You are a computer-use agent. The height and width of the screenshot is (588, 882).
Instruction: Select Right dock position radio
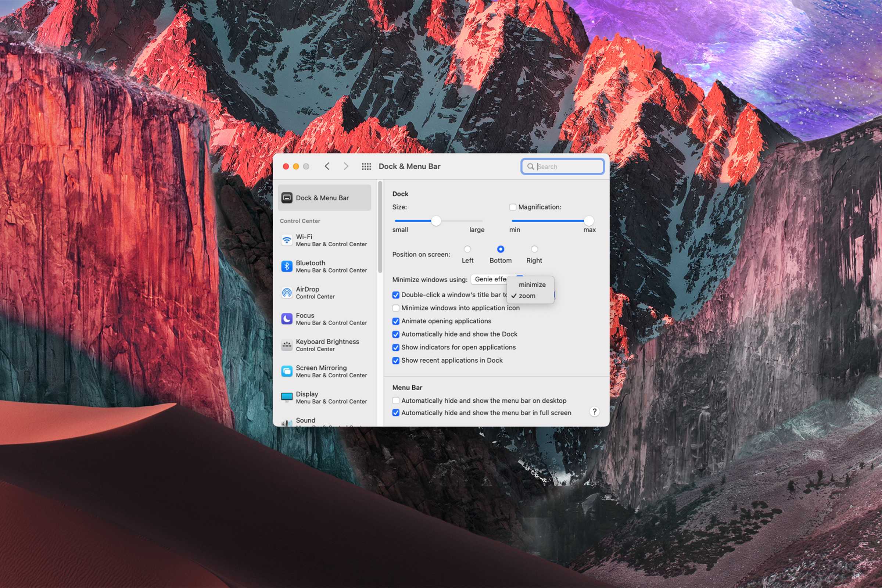click(534, 249)
